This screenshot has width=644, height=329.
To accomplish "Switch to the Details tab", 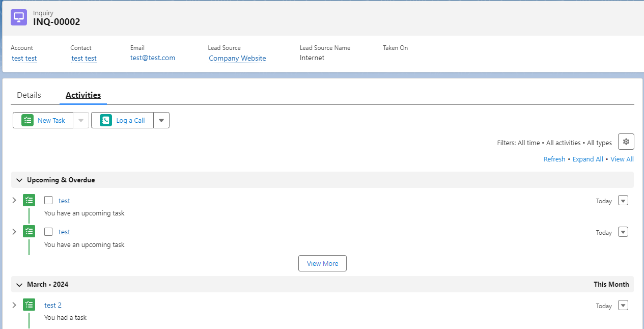I will coord(29,95).
